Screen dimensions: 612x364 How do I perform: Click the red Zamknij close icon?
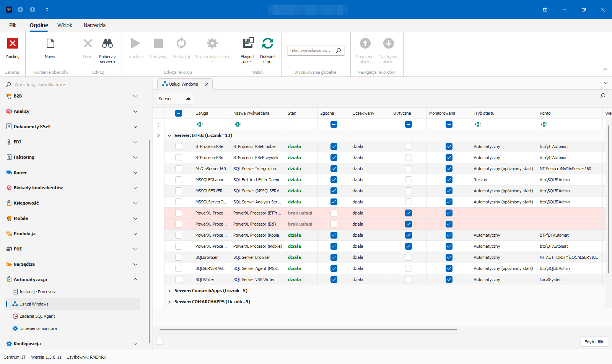[x=13, y=43]
